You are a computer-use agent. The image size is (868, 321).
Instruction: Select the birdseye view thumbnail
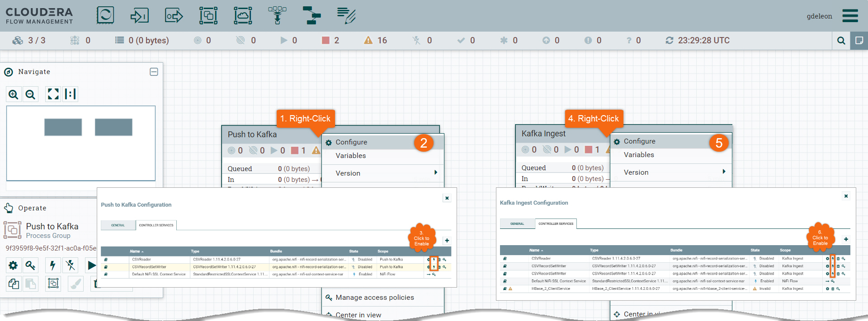pyautogui.click(x=81, y=143)
